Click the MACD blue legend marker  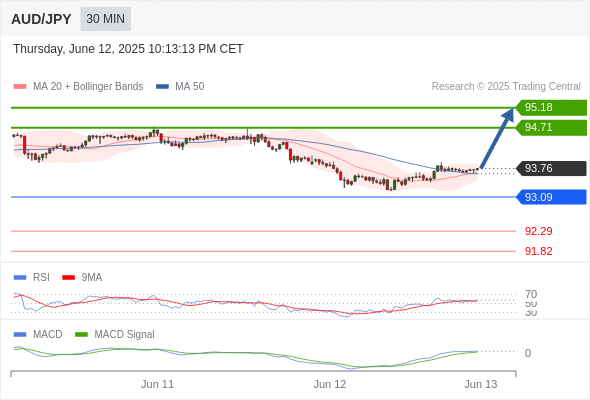[20, 335]
